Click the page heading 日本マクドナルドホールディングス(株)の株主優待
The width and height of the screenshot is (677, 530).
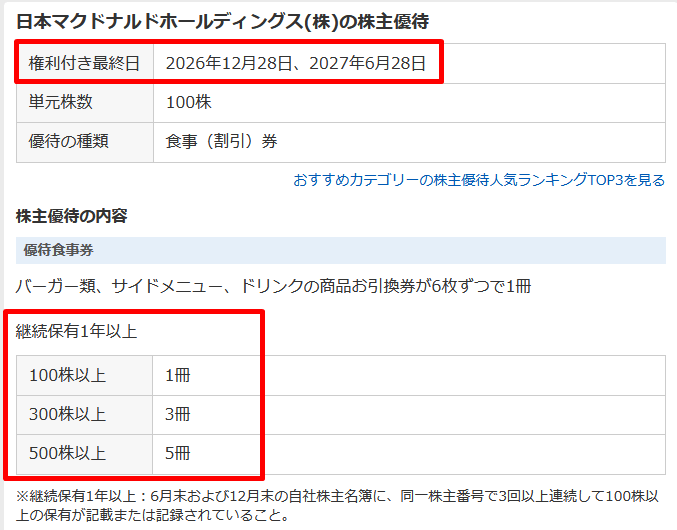tap(222, 22)
